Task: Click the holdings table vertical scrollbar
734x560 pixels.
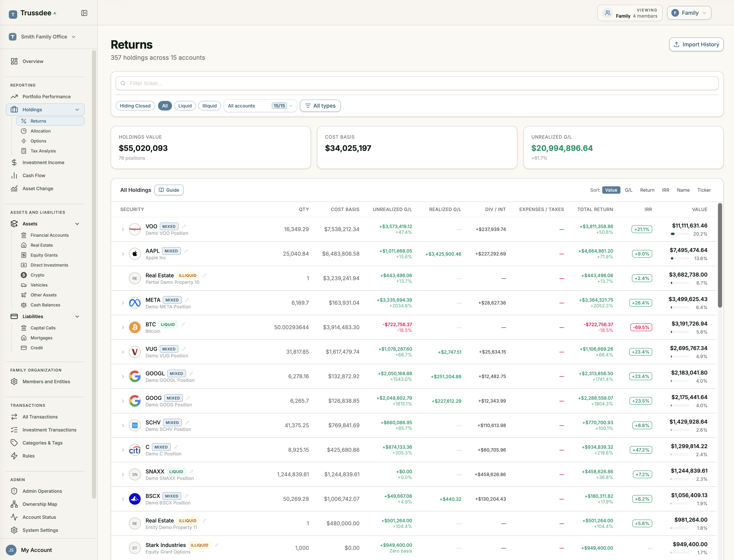Action: (720, 255)
